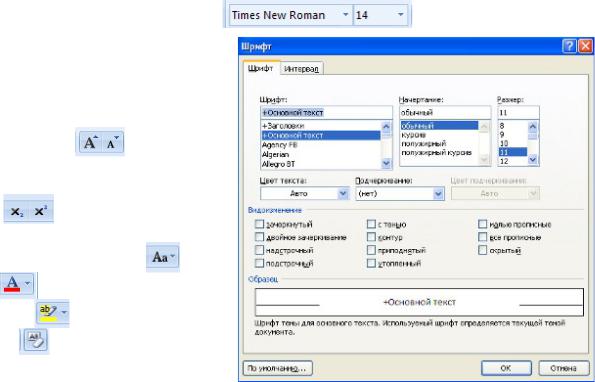Apply subscript formatting icon
Viewport: 595px width, 382px height.
pos(17,212)
